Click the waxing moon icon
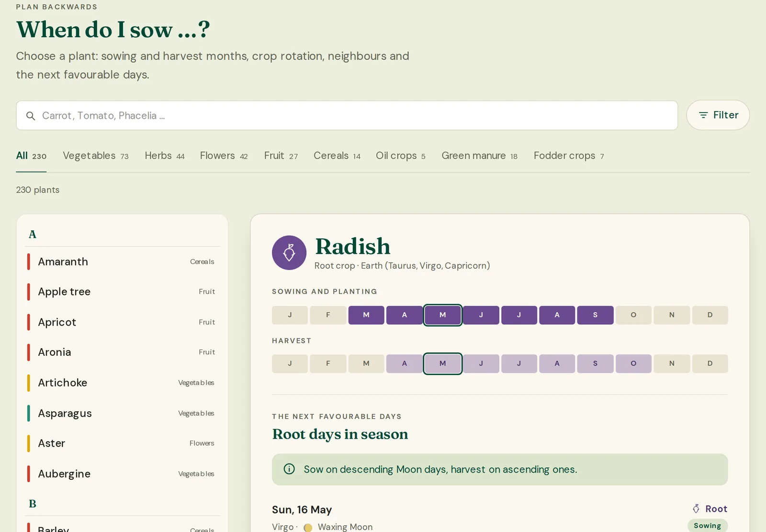The image size is (766, 532). tap(308, 527)
